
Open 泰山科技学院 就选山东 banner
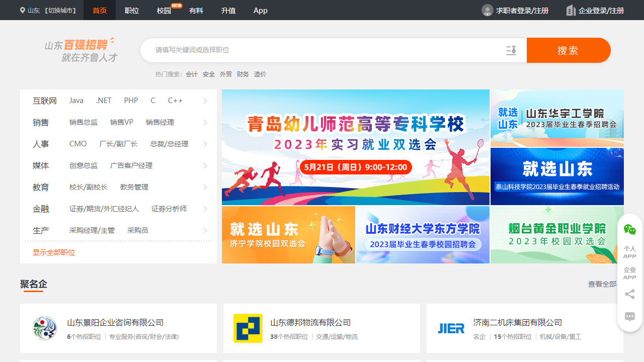coord(557,176)
